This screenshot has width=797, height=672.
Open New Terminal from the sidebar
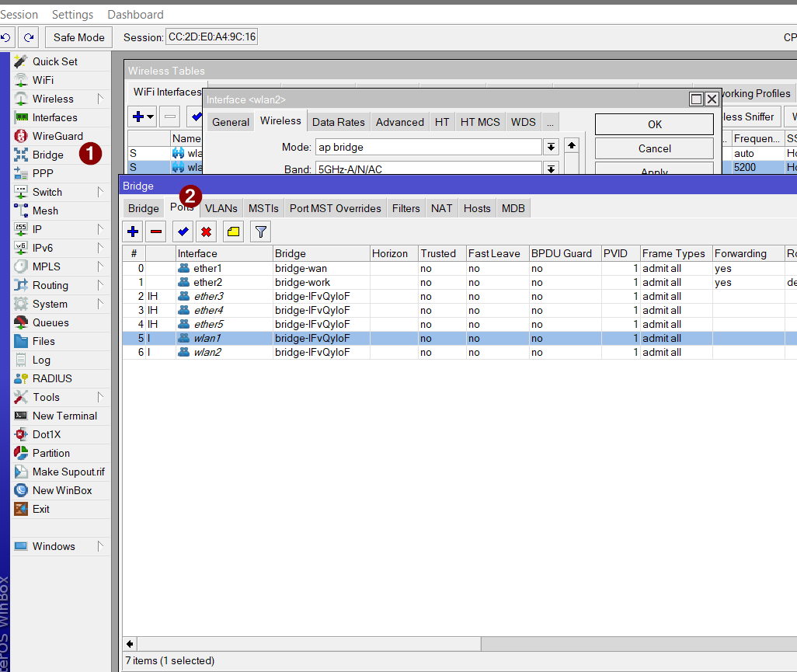click(x=64, y=416)
